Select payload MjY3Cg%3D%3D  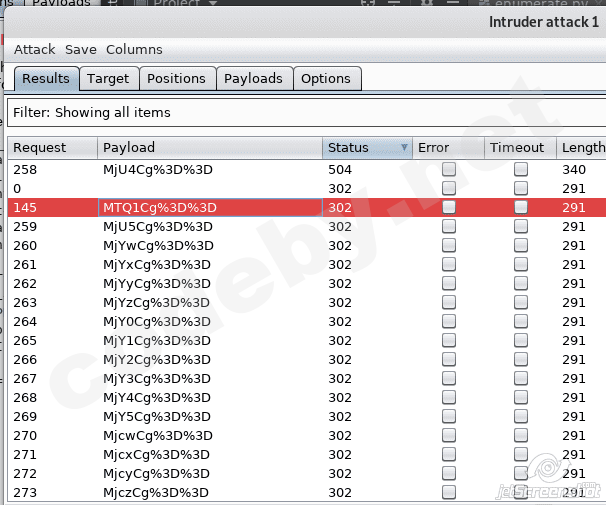[157, 378]
